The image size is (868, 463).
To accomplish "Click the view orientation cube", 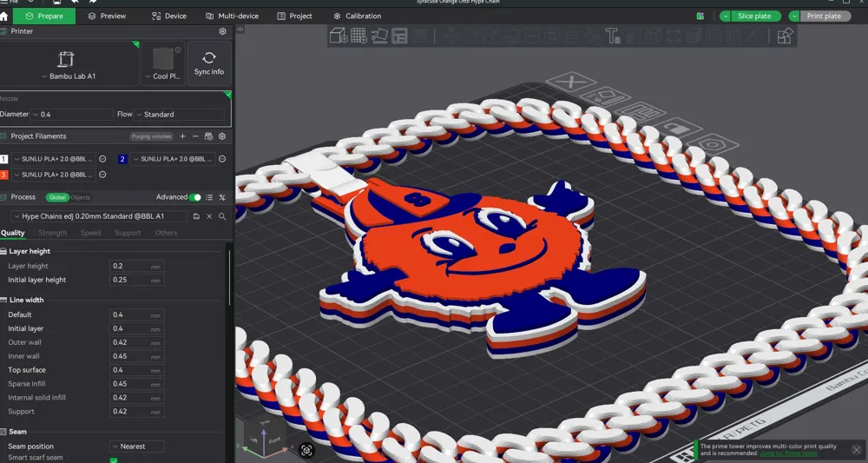I will click(x=266, y=437).
